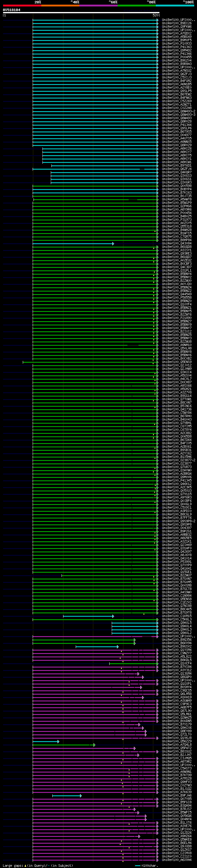Select the UniRef100_Q5ENS9 hit label

click(177, 362)
